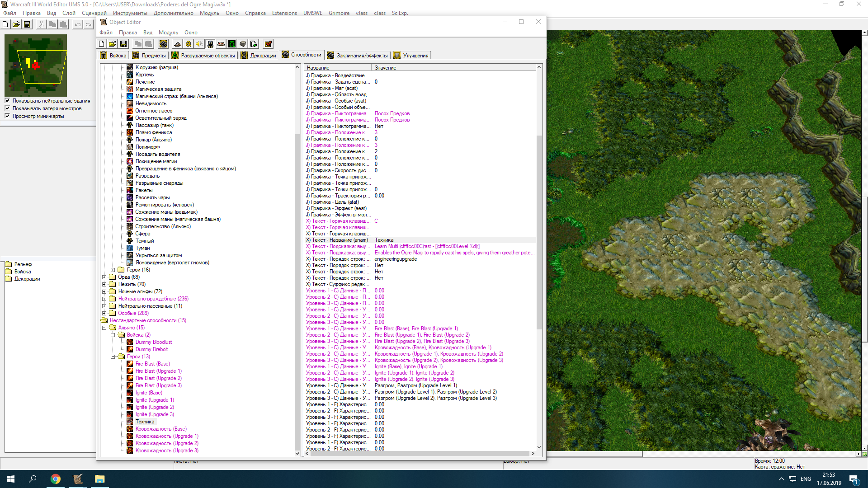This screenshot has width=868, height=488.
Task: Switch to the Войска tab
Action: click(x=113, y=55)
